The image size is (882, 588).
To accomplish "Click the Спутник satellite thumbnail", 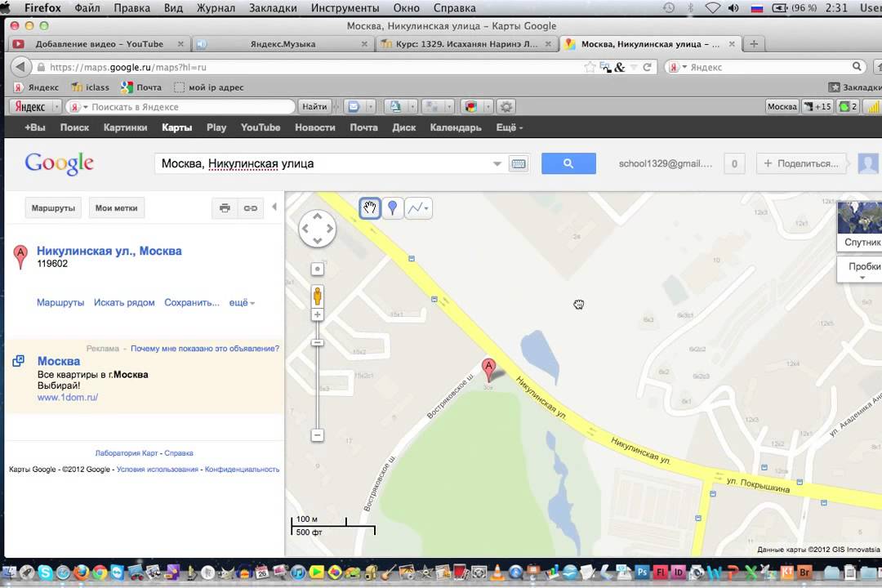I will coord(859,225).
